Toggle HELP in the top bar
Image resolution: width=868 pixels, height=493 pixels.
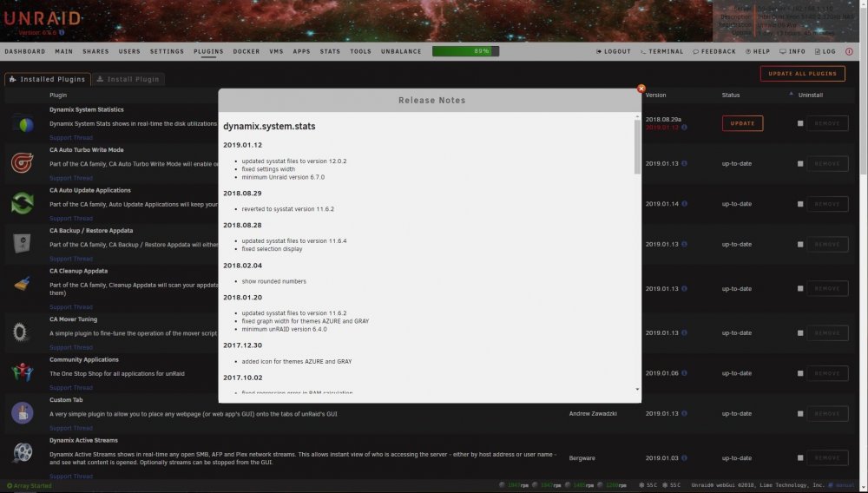[x=757, y=51]
